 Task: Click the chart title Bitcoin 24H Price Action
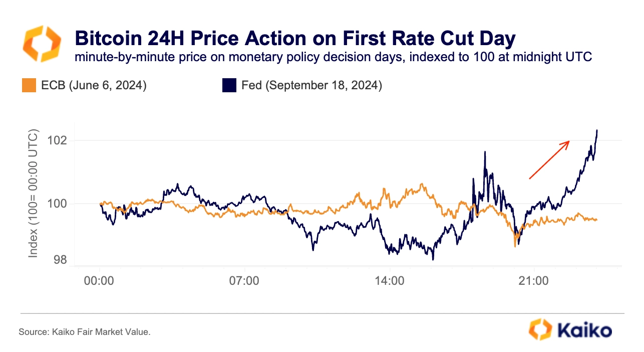tap(294, 39)
